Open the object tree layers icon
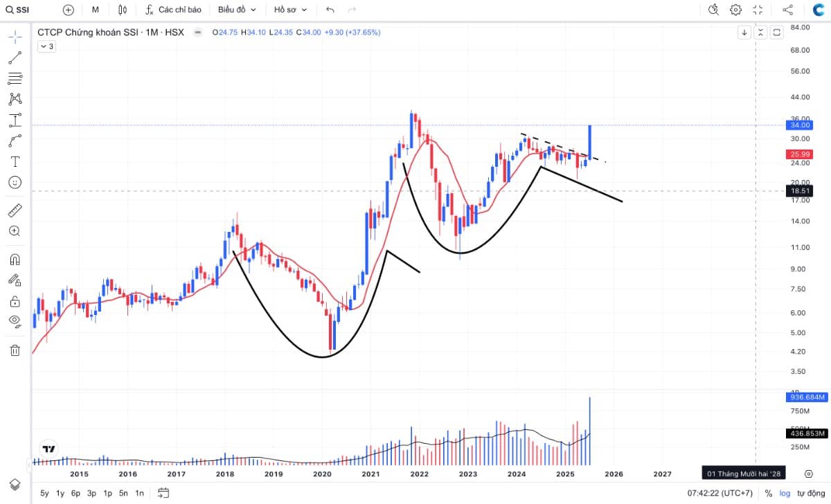The width and height of the screenshot is (831, 504). [x=15, y=483]
